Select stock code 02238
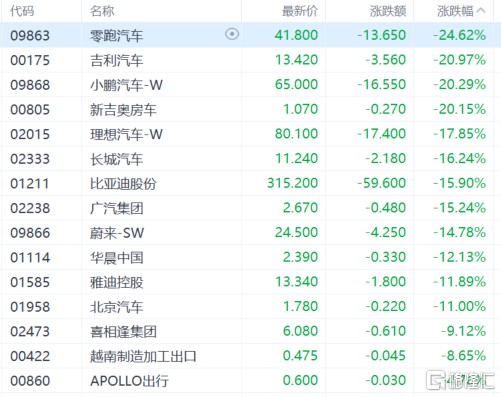Viewport: 501px width, 397px height. 30,208
